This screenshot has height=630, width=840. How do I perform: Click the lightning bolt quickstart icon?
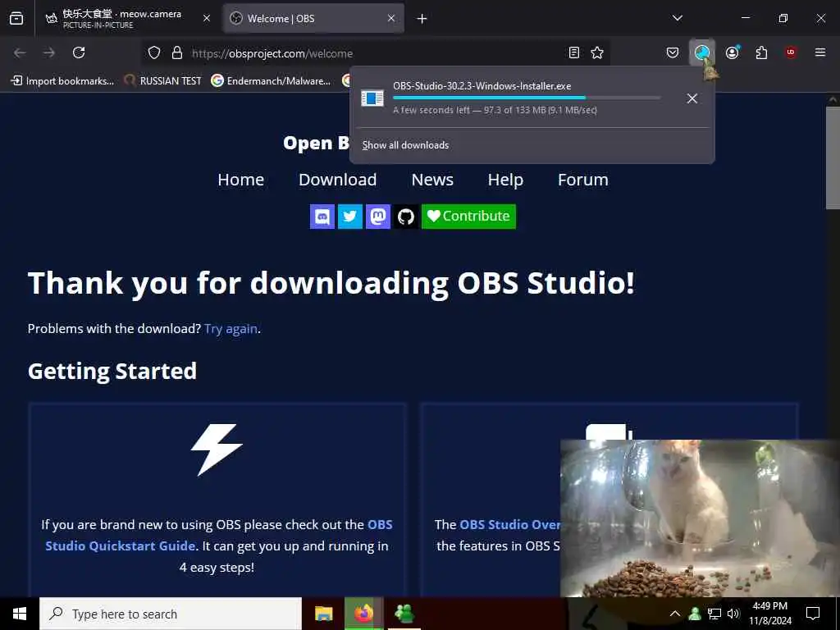[217, 450]
